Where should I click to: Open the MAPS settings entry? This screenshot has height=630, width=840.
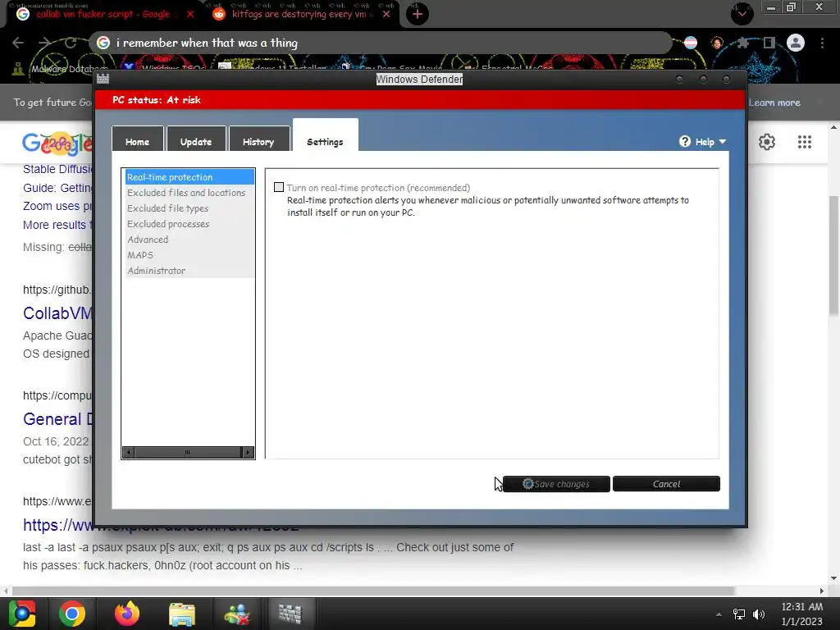[x=190, y=254]
